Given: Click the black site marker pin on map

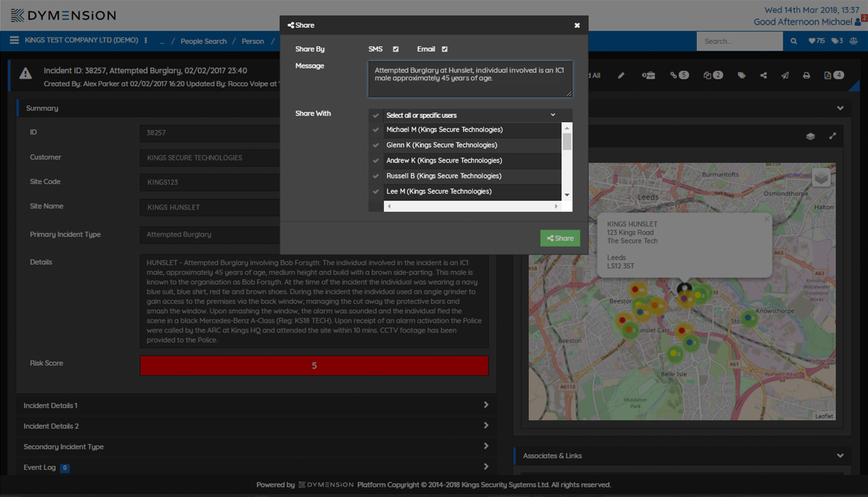Looking at the screenshot, I should click(x=685, y=288).
